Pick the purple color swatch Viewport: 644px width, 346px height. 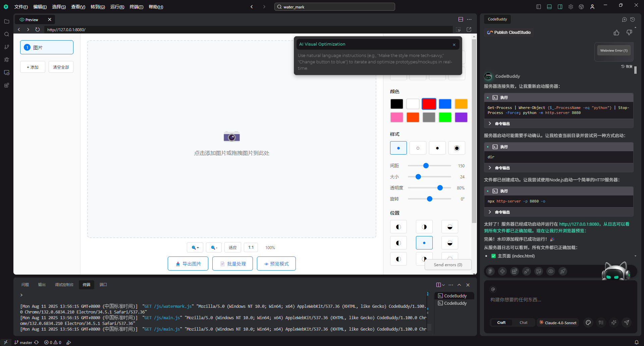[x=461, y=117]
